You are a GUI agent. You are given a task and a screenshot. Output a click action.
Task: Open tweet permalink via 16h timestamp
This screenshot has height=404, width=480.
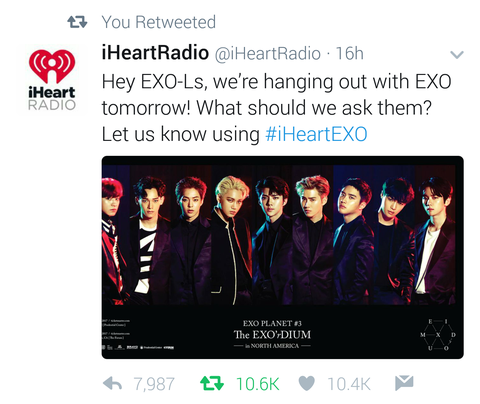click(349, 53)
